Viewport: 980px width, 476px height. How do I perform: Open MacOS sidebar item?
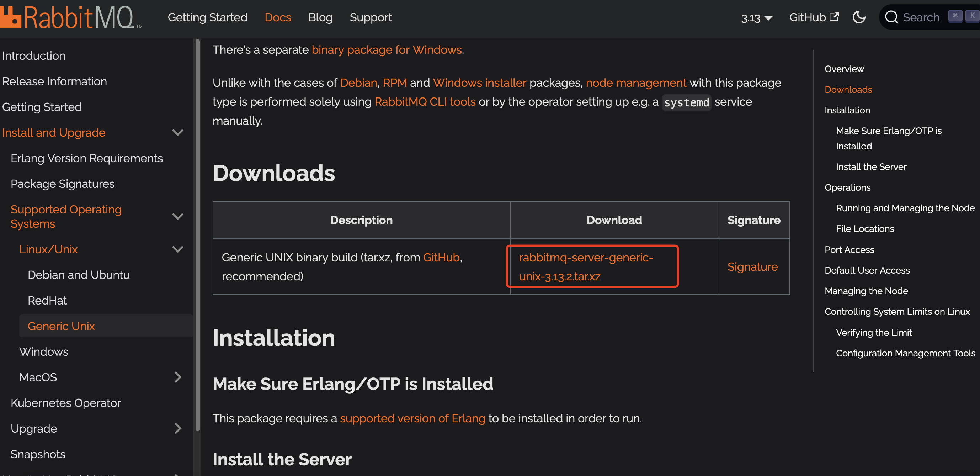point(38,377)
